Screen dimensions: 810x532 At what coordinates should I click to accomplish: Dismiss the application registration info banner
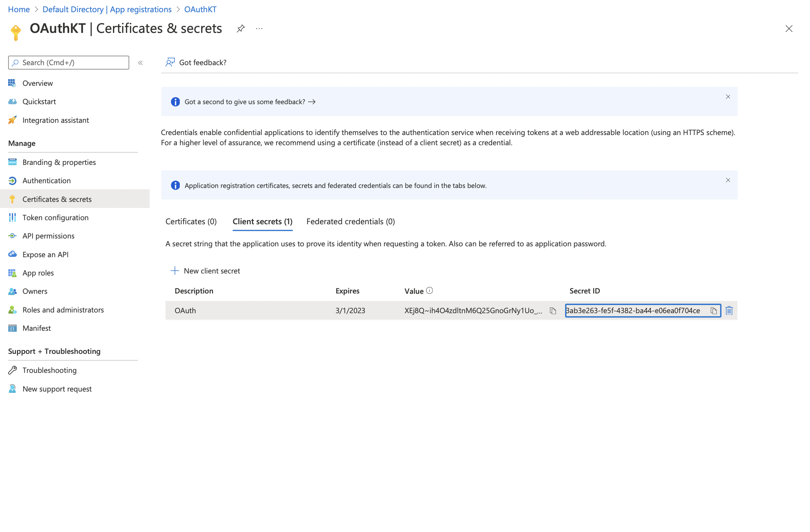tap(728, 180)
